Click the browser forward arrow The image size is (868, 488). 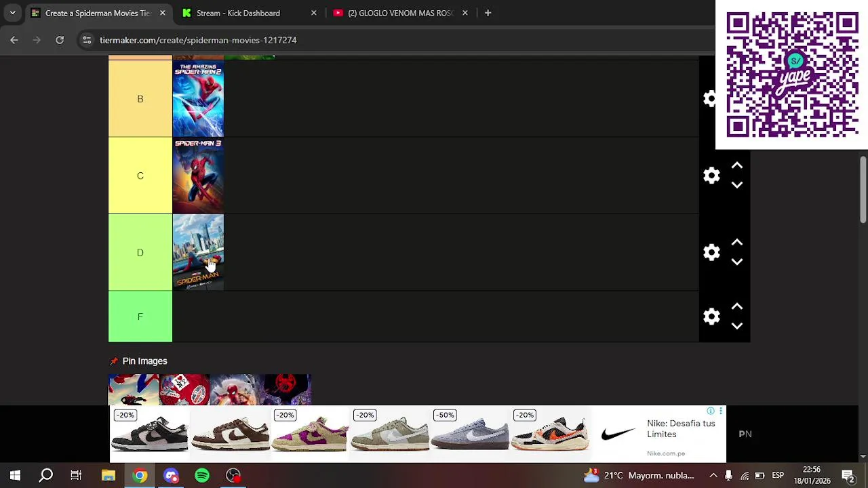coord(37,40)
